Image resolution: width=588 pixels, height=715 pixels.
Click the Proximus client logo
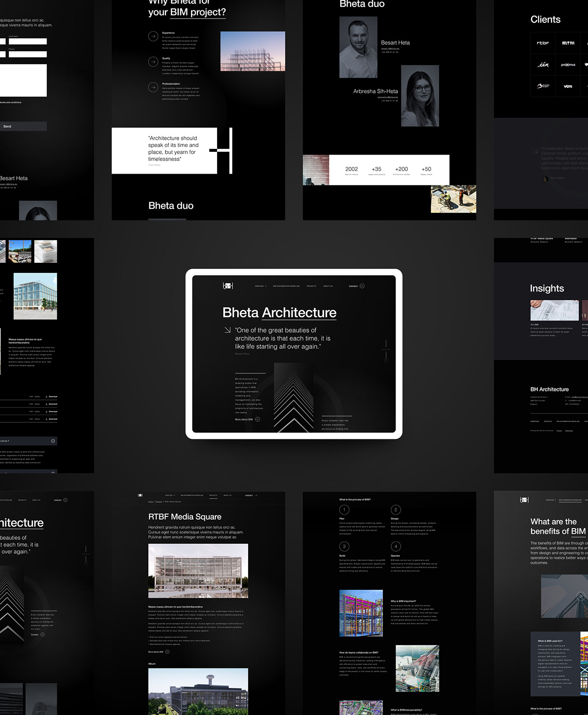[568, 65]
